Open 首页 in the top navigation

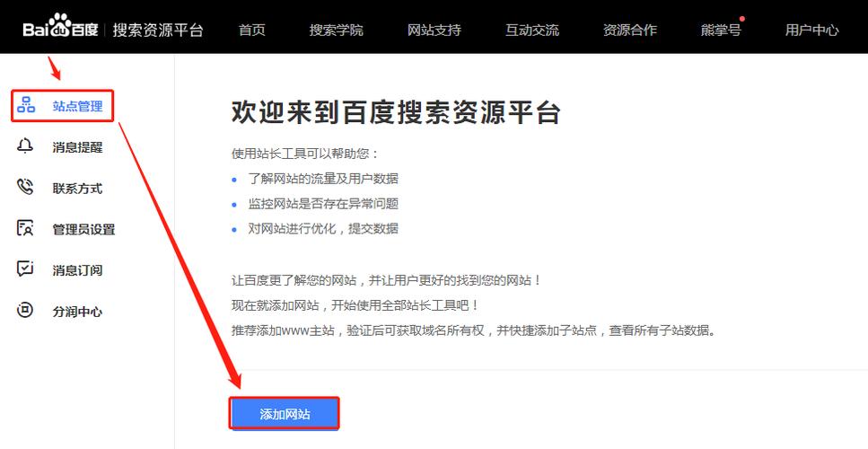(x=252, y=30)
